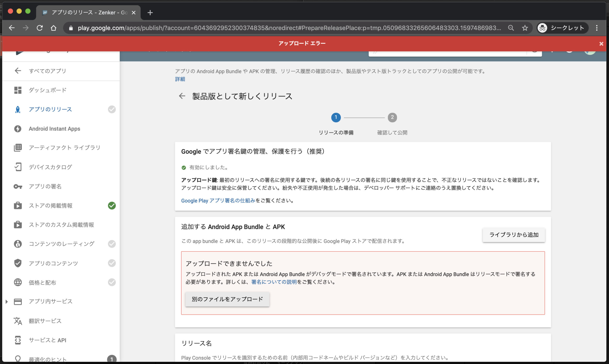This screenshot has width=609, height=364.
Task: Click the grey checkmark beside コンテンツのレーティング
Action: (112, 244)
